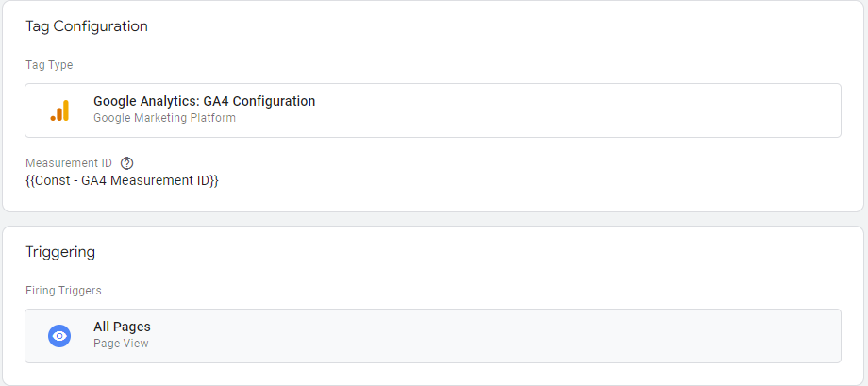Click the Measurement ID field label
The width and height of the screenshot is (868, 386).
(x=69, y=163)
